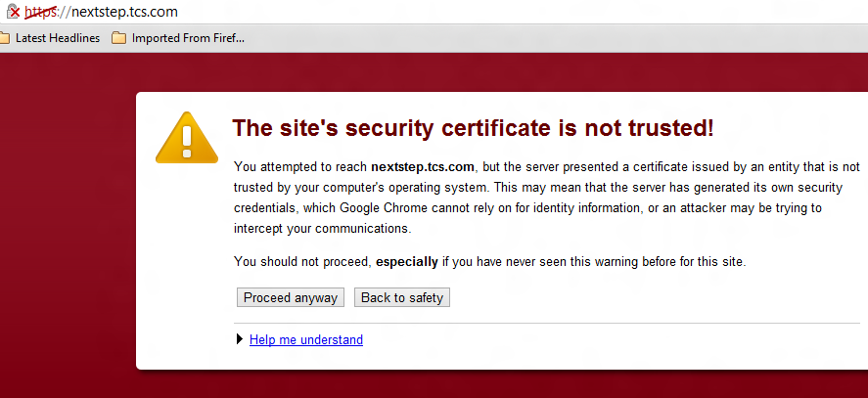
Task: Click the certificate not trusted heading
Action: point(473,128)
